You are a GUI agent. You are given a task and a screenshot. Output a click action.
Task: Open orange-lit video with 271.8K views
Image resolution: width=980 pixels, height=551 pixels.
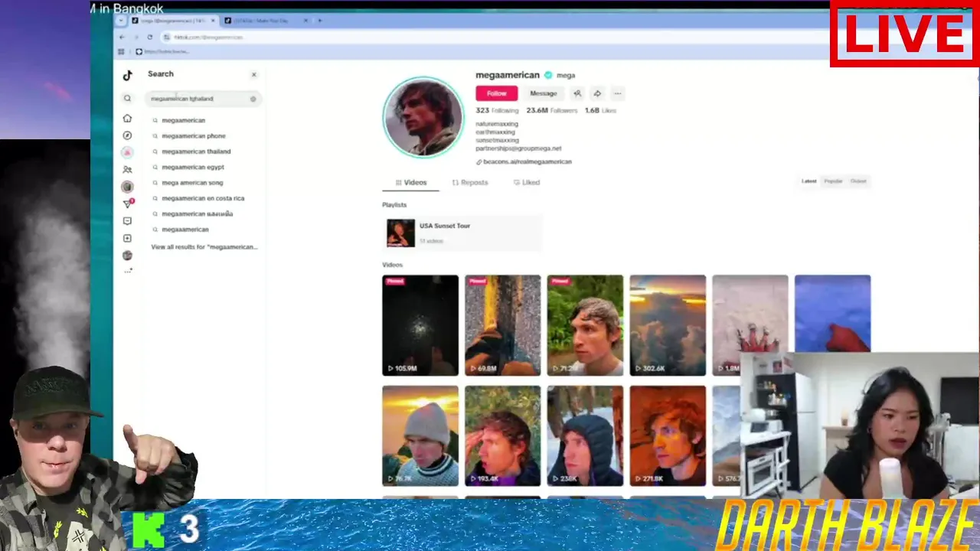(668, 435)
